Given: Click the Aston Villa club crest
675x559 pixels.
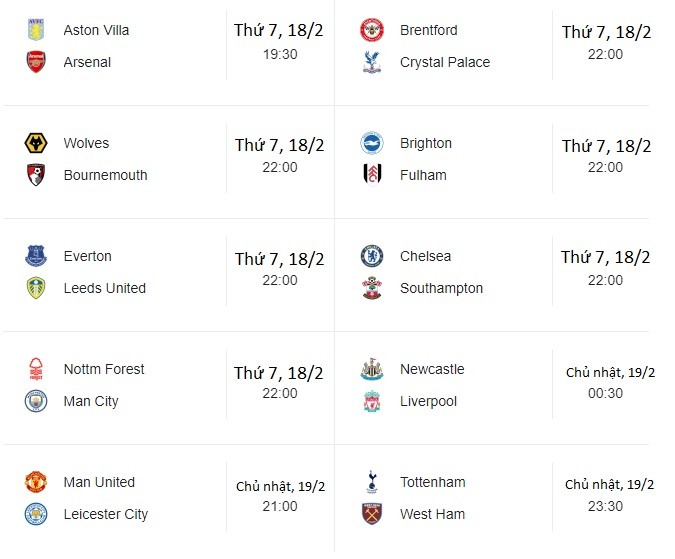Looking at the screenshot, I should (37, 30).
